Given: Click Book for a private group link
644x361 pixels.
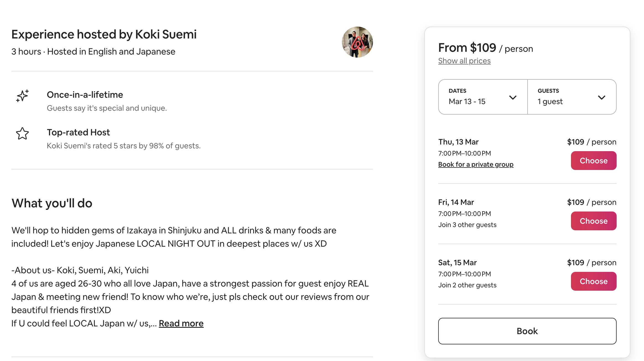Looking at the screenshot, I should pyautogui.click(x=476, y=164).
